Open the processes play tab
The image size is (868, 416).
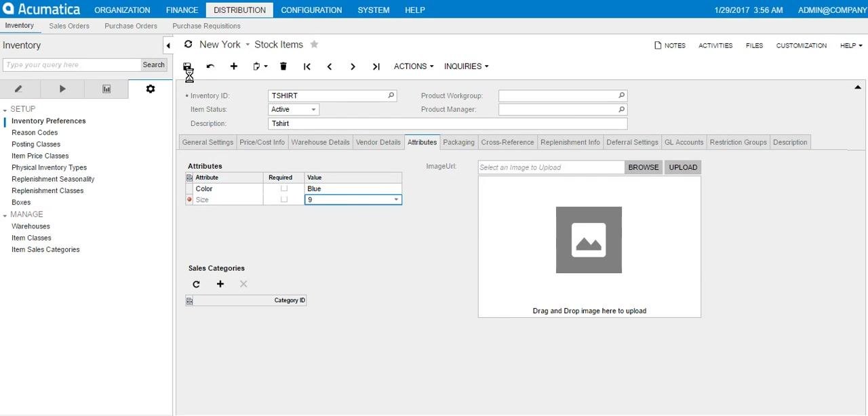tap(62, 89)
